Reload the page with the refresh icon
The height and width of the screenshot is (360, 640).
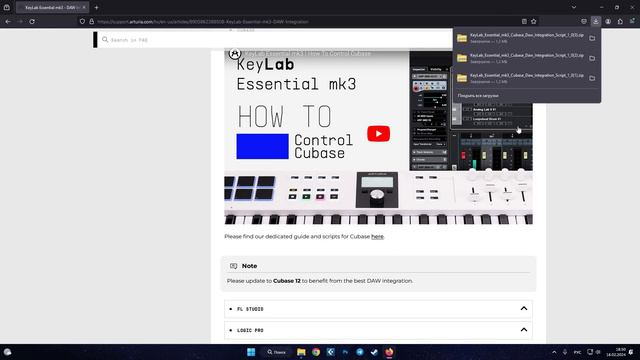click(32, 22)
